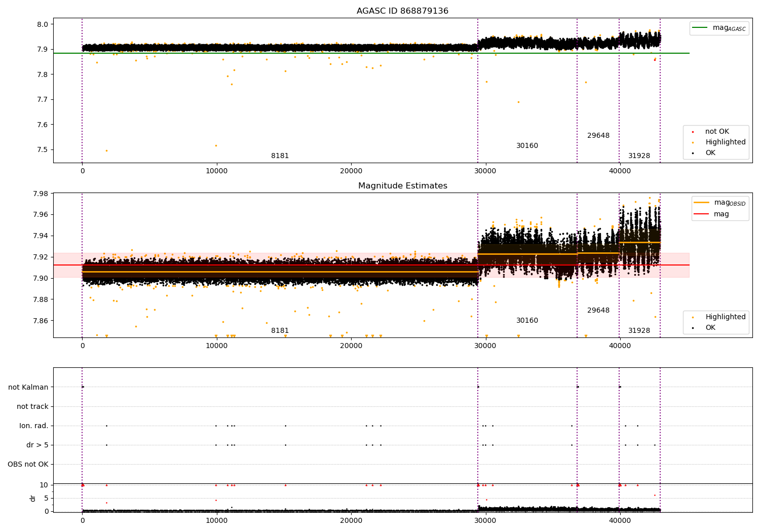The height and width of the screenshot is (532, 760).
Task: Click x-axis tick "0" under the Magnitude Estimates plot
Action: click(82, 346)
